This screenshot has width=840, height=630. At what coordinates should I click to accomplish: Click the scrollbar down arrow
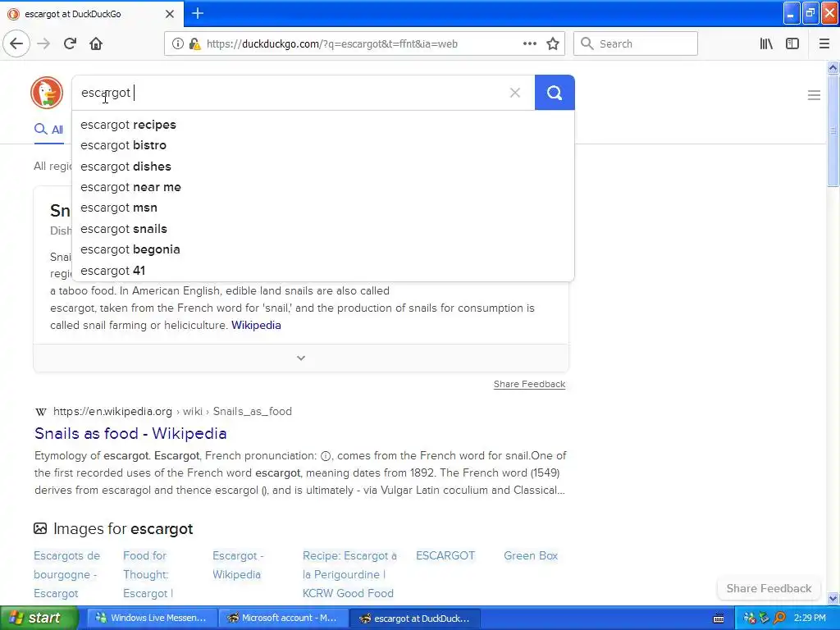[x=833, y=599]
